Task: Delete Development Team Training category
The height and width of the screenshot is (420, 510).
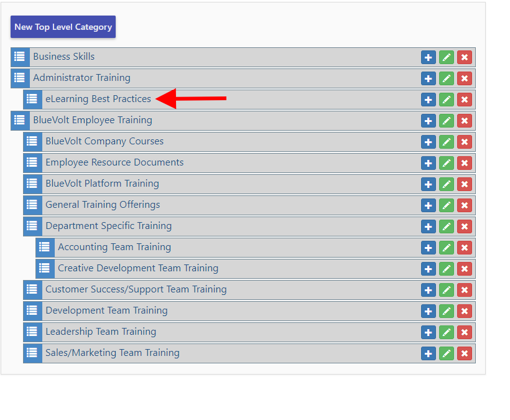Action: pos(465,311)
